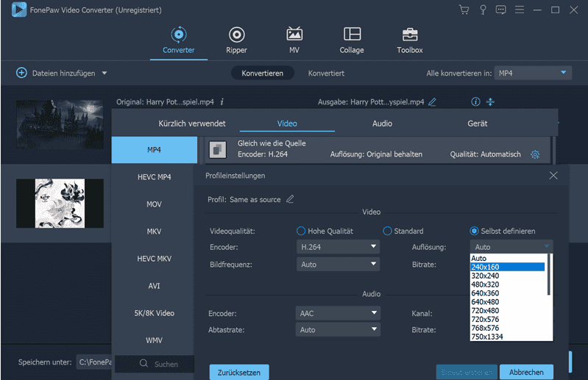Viewport: 588px width, 380px height.
Task: Switch to the Converter module
Action: 179,40
